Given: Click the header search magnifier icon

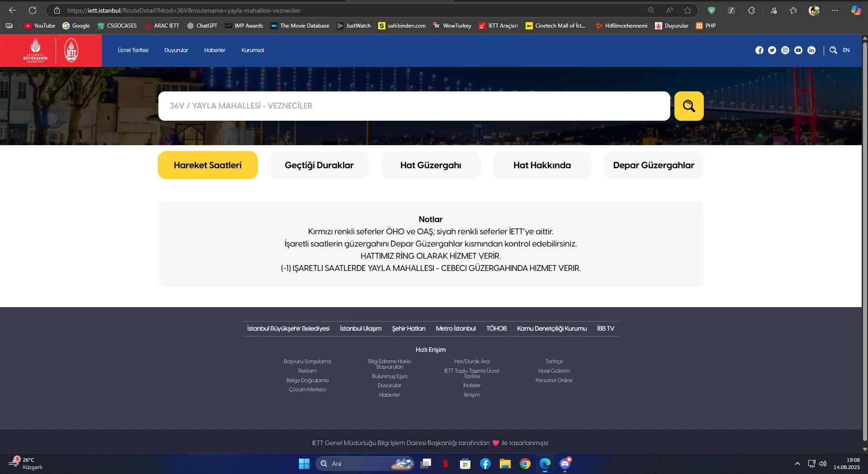Looking at the screenshot, I should pyautogui.click(x=833, y=50).
